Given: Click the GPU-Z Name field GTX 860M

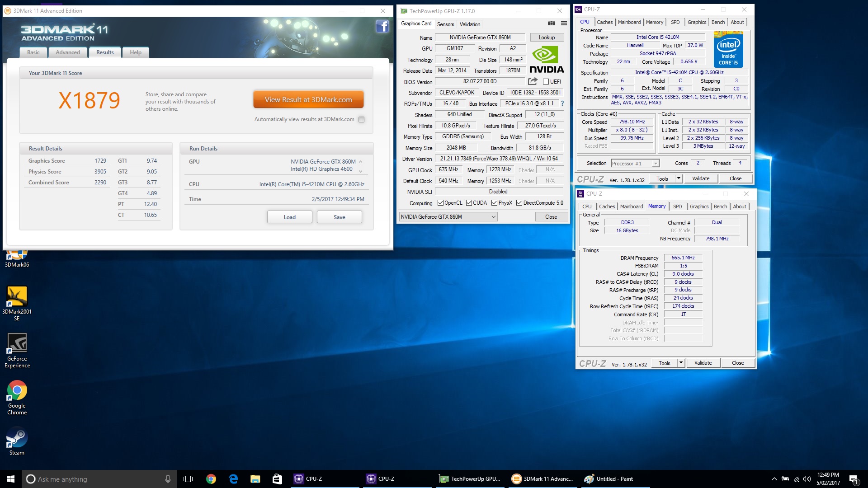Looking at the screenshot, I should tap(480, 38).
